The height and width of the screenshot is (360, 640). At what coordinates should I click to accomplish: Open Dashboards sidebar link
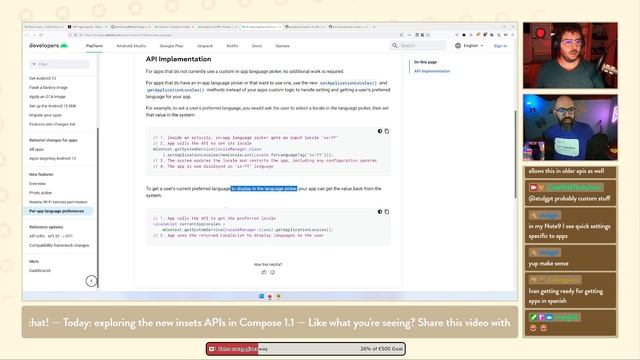coord(40,271)
